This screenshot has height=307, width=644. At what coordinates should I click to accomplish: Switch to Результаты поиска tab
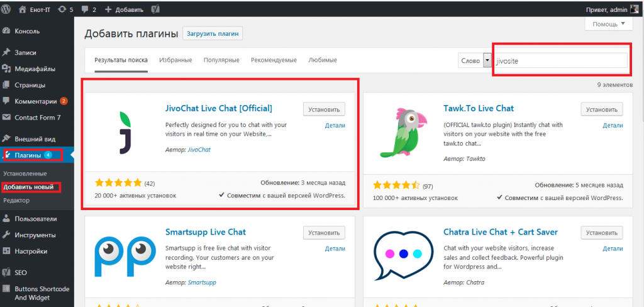pos(121,60)
